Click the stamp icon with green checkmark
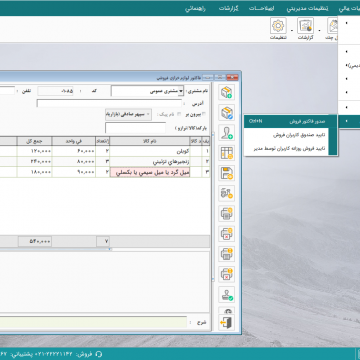The image size is (360, 360). point(227,294)
